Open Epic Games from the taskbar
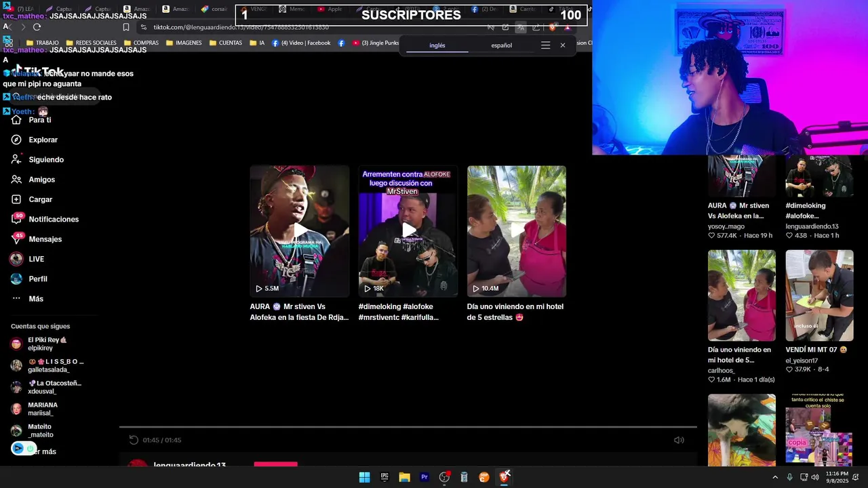 (384, 477)
